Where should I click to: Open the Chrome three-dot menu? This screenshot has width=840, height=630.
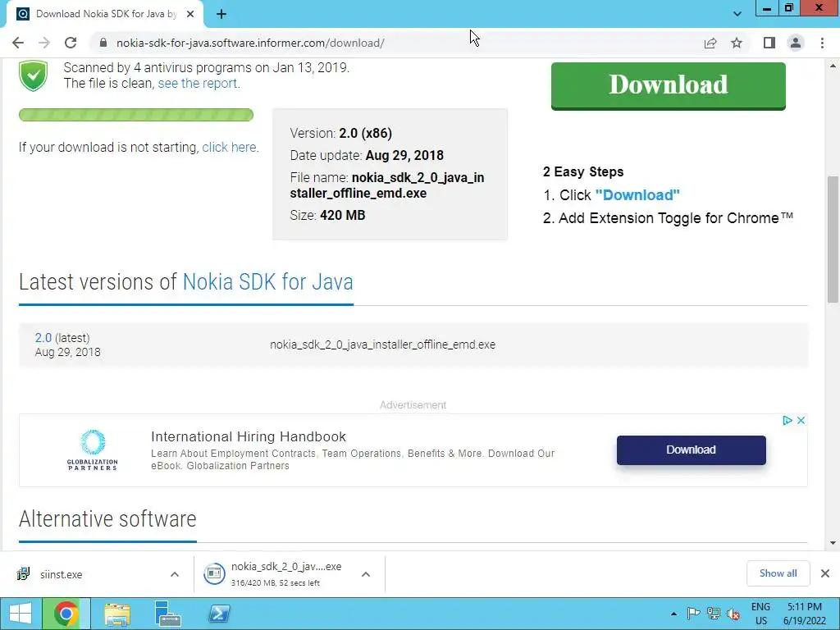pos(822,43)
